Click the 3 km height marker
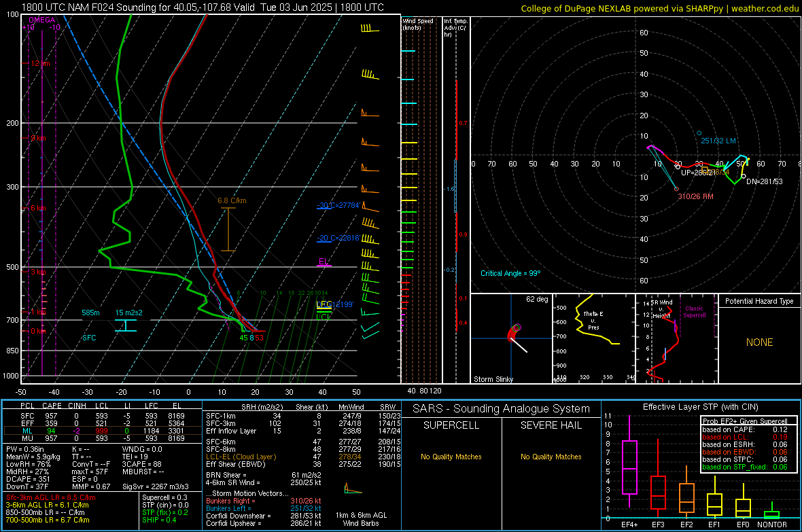 (38, 272)
